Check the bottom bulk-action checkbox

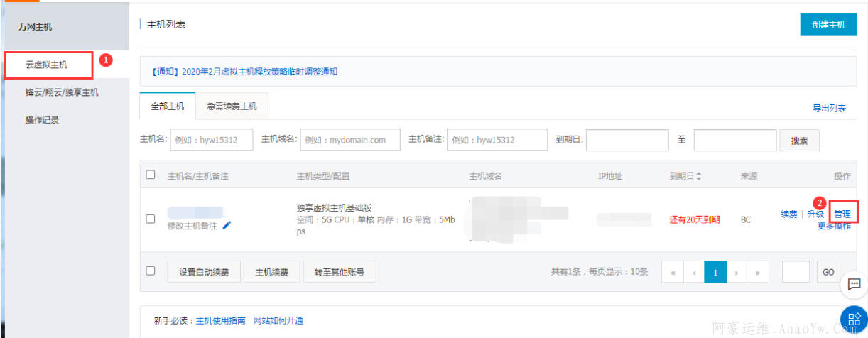pos(150,271)
